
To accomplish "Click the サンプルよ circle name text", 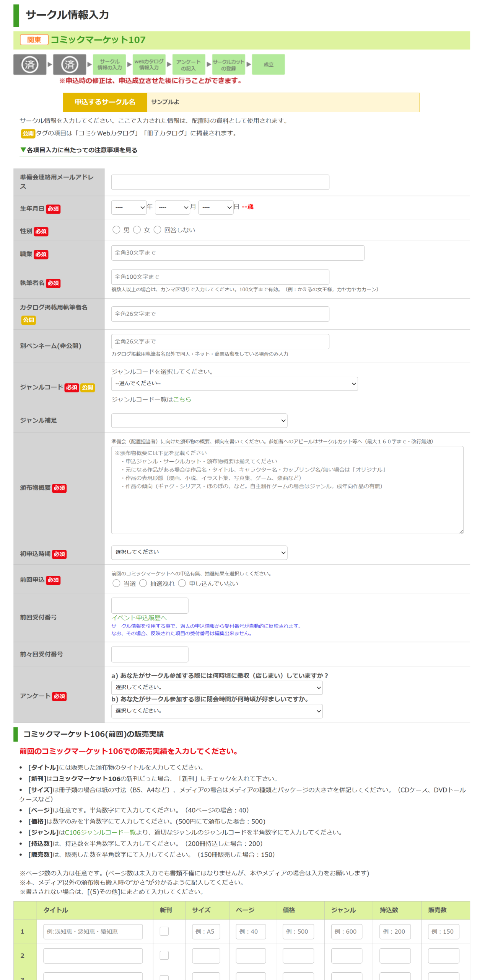I will [165, 102].
